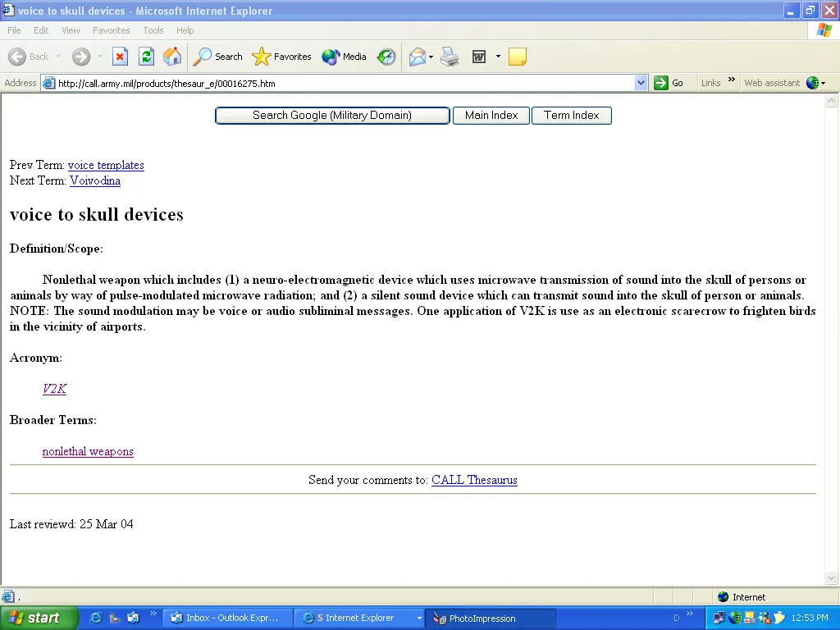Viewport: 840px width, 630px height.
Task: Expand the address bar dropdown
Action: coord(641,83)
